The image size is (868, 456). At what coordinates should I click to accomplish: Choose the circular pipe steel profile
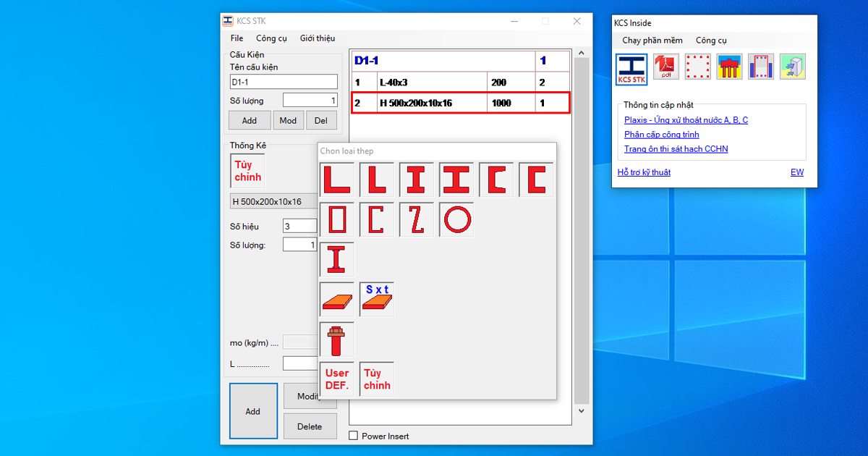click(456, 220)
